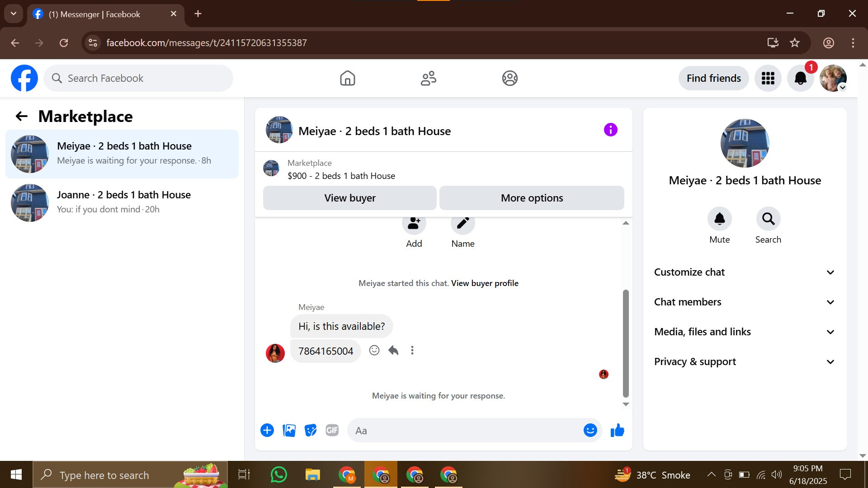Expand Media, files and links section
Viewport: 868px width, 488px height.
point(745,332)
